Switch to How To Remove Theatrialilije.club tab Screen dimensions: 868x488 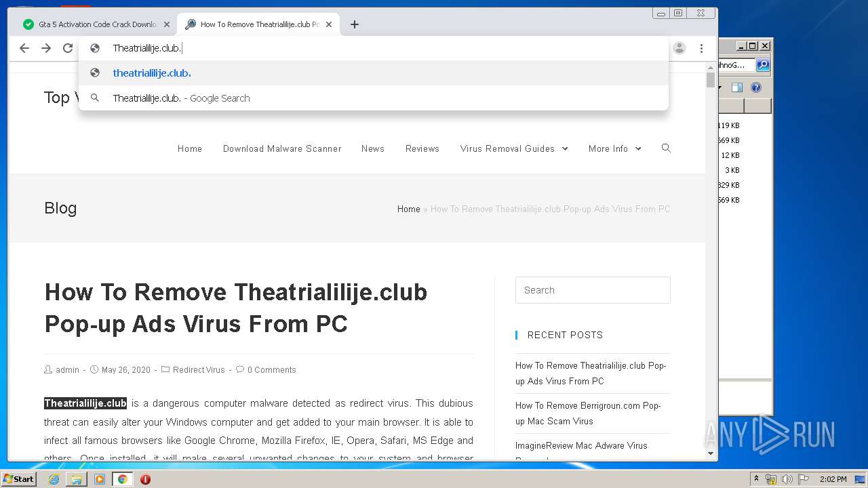click(x=258, y=24)
